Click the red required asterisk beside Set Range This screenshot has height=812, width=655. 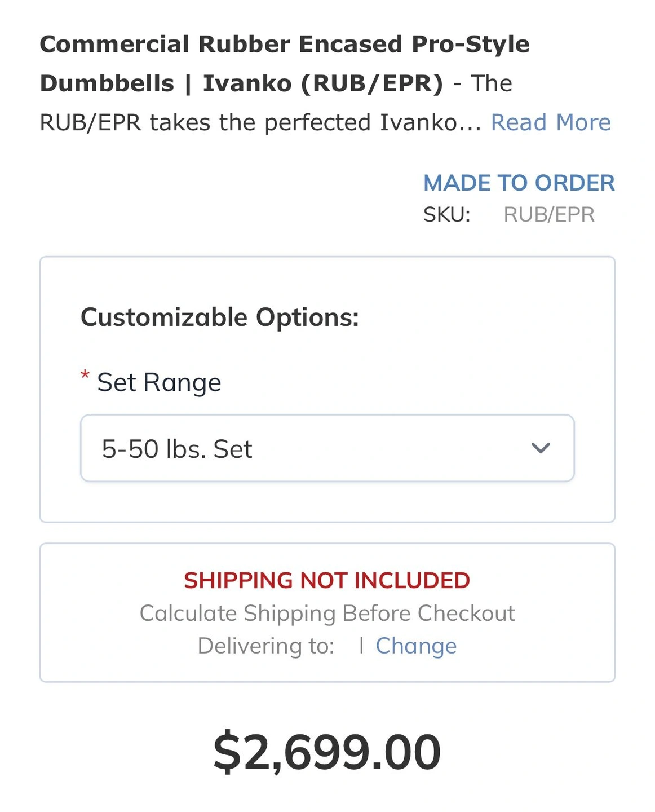pos(85,376)
